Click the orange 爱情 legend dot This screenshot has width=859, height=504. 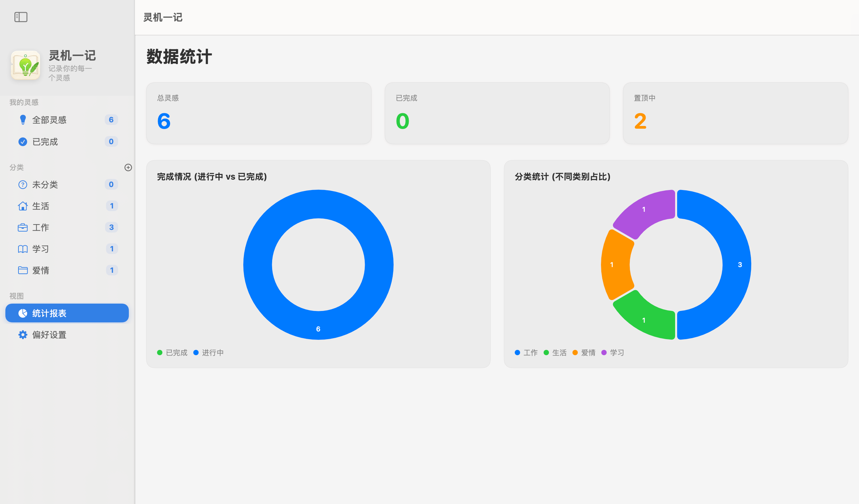(x=575, y=353)
